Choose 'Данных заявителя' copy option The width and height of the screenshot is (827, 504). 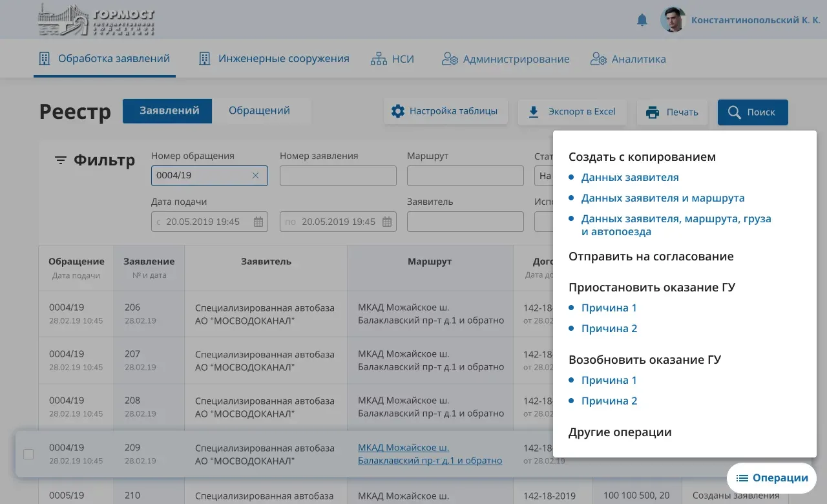click(x=630, y=177)
